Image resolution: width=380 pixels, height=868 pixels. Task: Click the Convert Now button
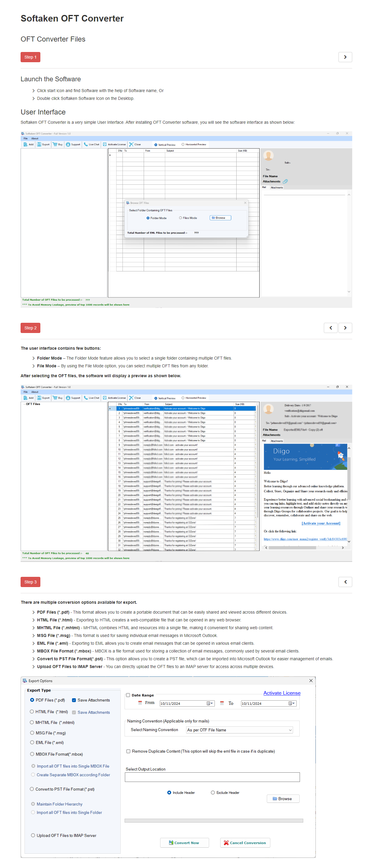(x=184, y=842)
